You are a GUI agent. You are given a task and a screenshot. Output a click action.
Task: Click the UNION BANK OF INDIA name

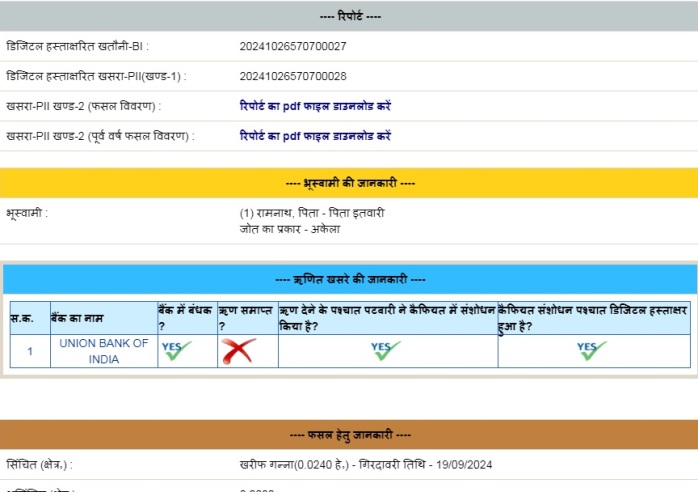(104, 351)
